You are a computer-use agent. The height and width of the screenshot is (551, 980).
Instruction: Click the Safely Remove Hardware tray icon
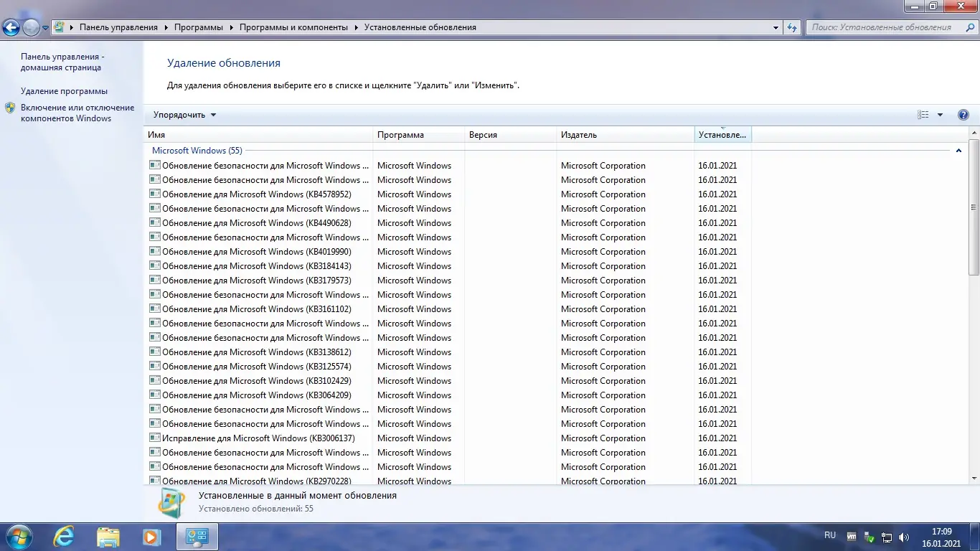(869, 537)
